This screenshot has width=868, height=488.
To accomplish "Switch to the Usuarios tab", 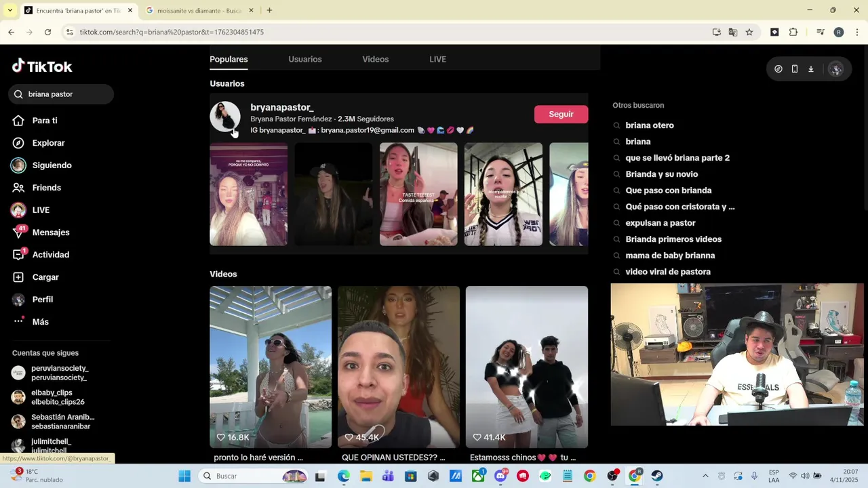I will click(x=305, y=59).
